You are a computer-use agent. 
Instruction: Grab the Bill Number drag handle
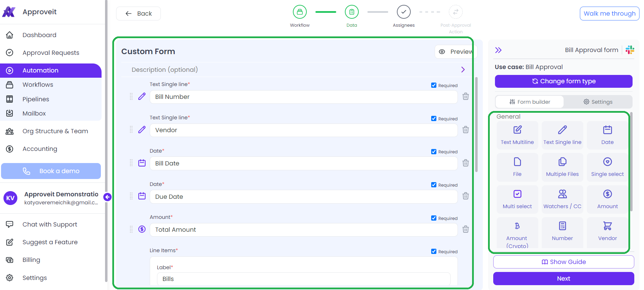[x=131, y=96]
